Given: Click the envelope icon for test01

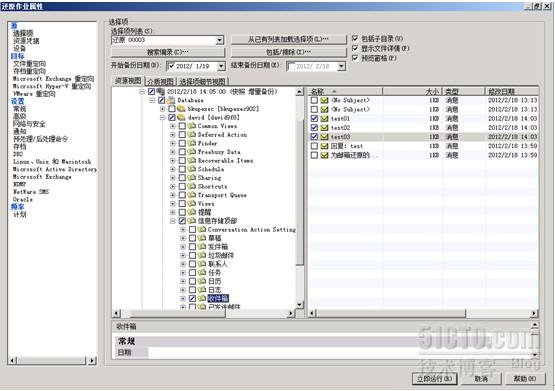Looking at the screenshot, I should 324,119.
